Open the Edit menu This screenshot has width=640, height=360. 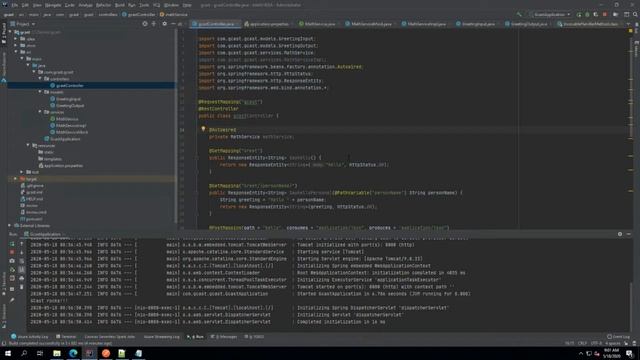coord(25,5)
